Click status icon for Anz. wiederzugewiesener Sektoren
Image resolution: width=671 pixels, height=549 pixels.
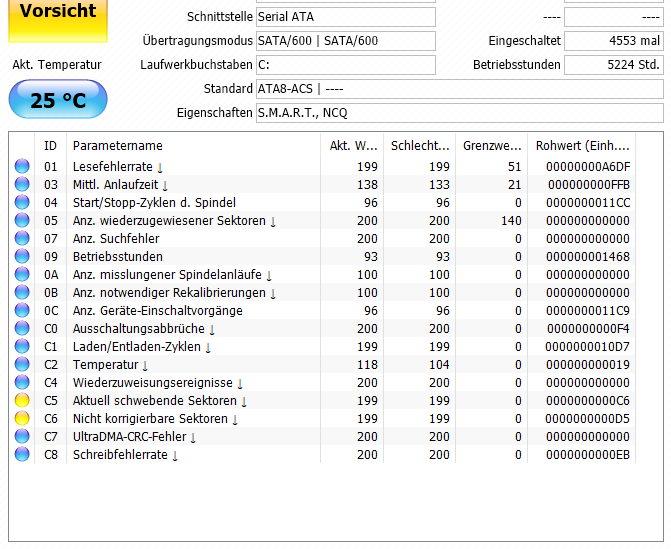point(22,220)
